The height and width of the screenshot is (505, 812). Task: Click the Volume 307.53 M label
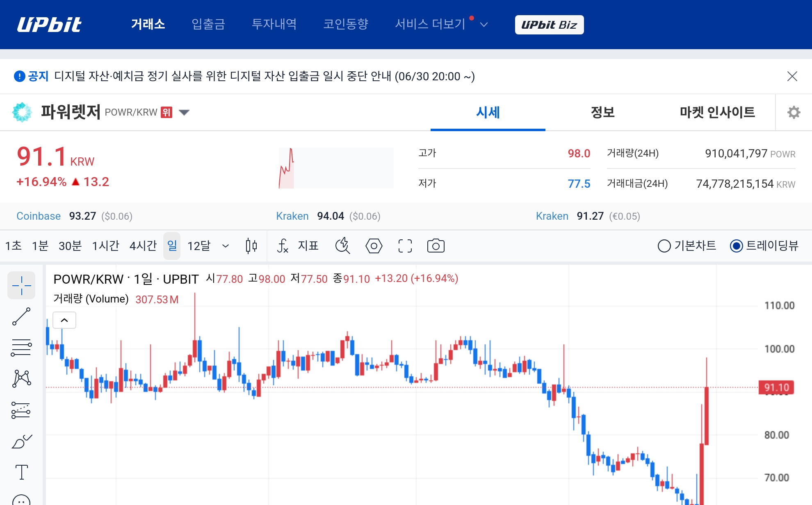click(x=116, y=299)
